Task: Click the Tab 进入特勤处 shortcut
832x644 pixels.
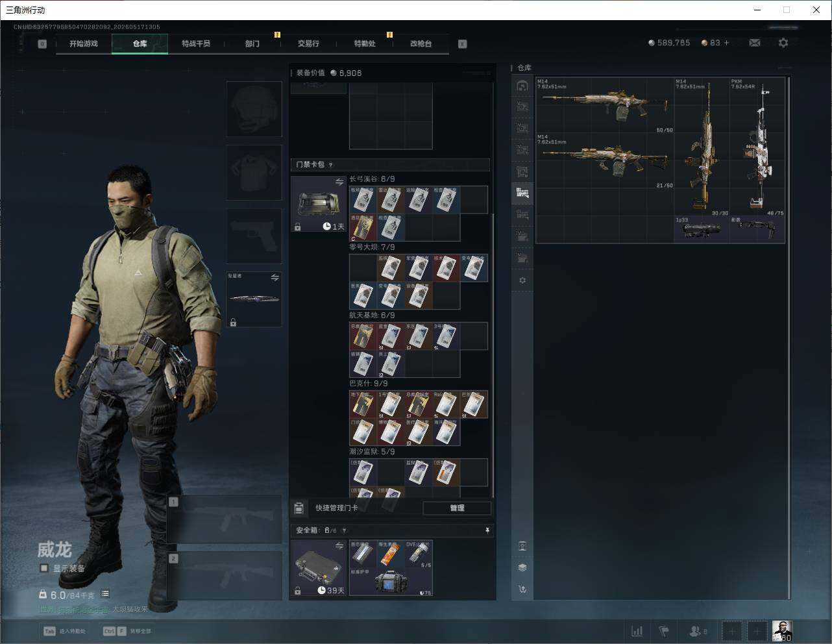Action: click(64, 631)
